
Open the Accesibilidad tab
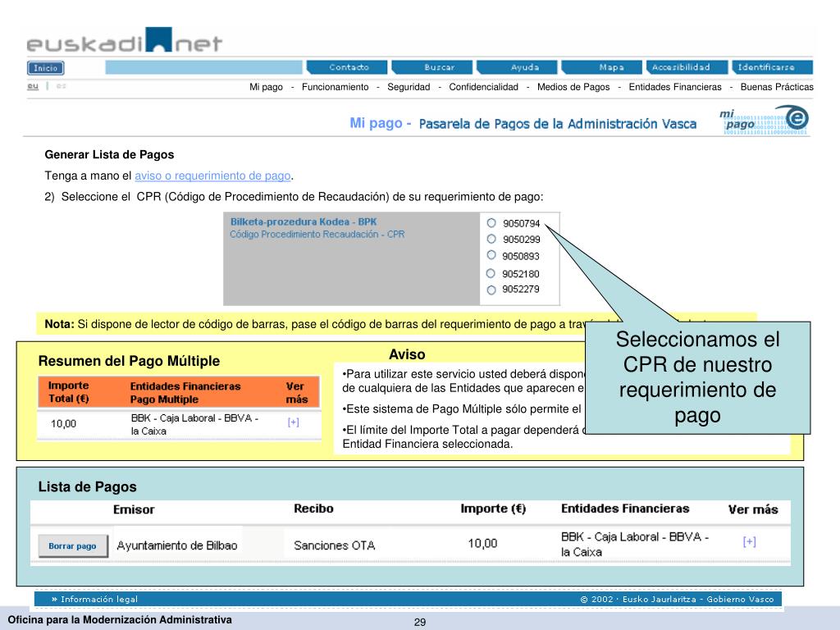[x=687, y=67]
